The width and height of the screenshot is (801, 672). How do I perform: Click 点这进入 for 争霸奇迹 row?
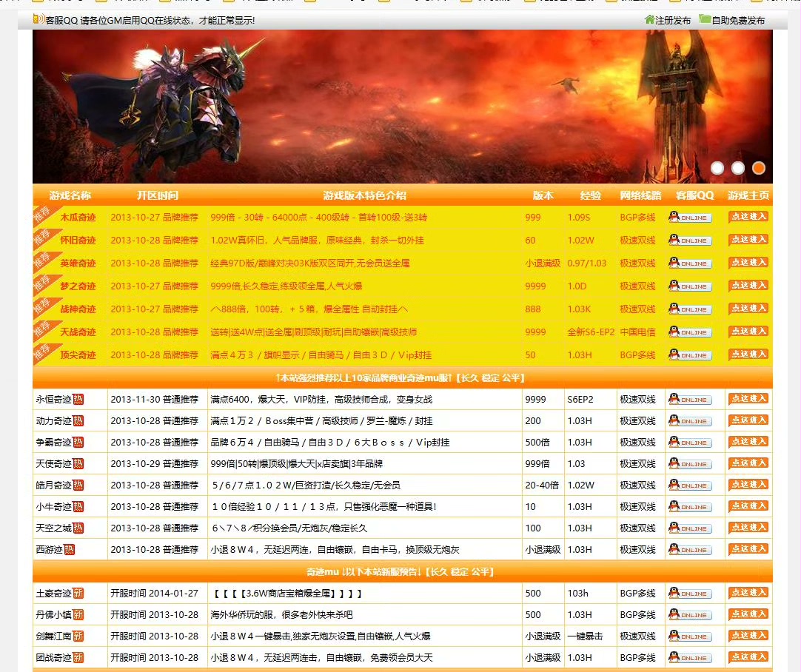pos(748,443)
